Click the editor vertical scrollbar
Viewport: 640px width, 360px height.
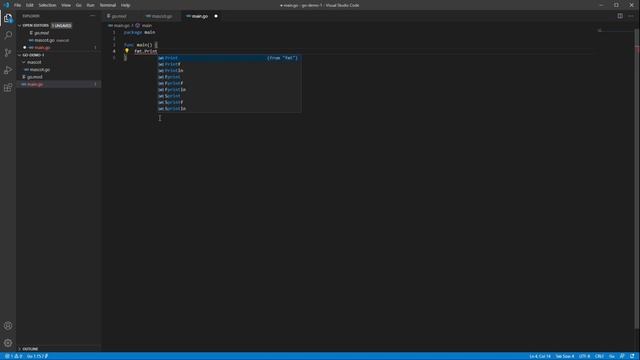coord(637,180)
